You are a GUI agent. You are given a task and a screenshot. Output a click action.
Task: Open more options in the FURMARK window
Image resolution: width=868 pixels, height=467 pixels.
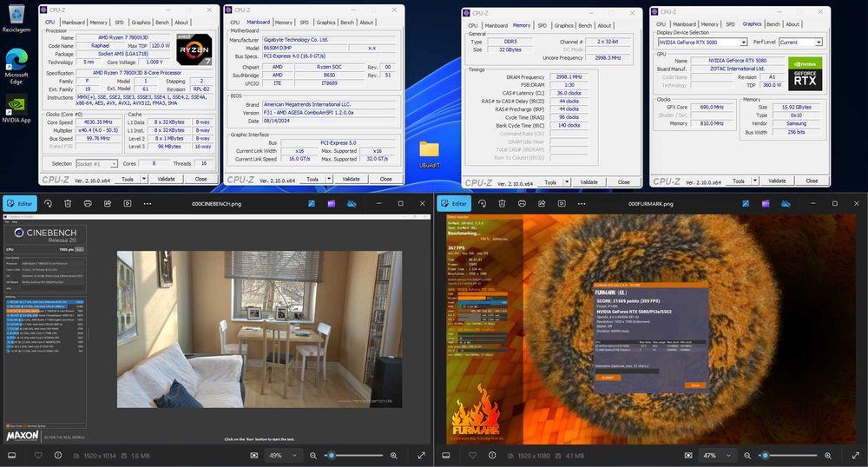582,204
